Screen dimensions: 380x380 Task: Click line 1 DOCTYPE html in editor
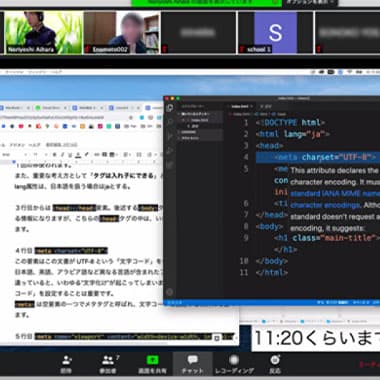(290, 122)
